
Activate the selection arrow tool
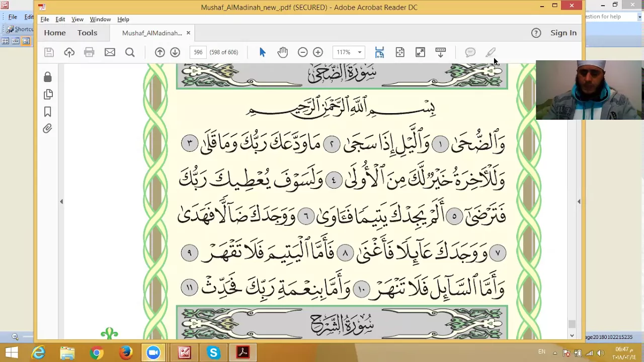pos(262,52)
